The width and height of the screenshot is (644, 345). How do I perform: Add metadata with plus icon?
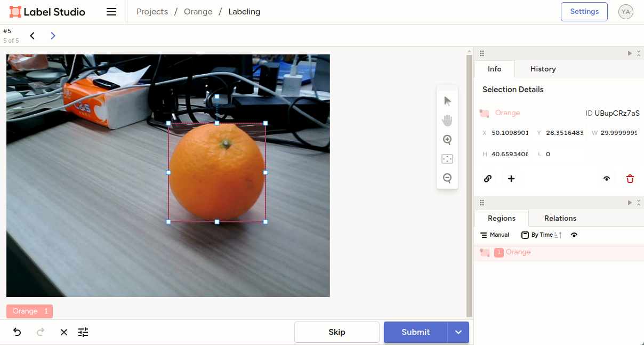(511, 179)
